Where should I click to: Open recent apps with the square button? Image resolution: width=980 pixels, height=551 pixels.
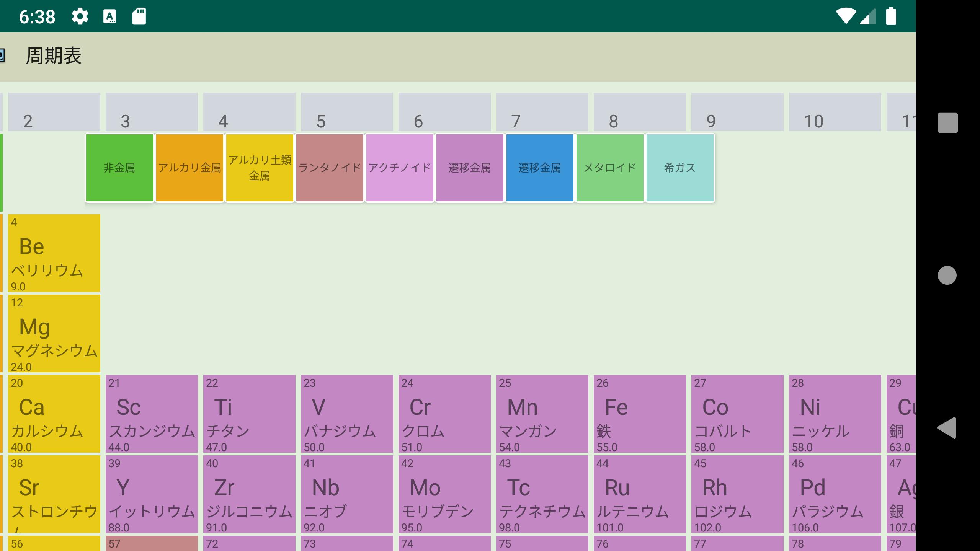pyautogui.click(x=947, y=122)
